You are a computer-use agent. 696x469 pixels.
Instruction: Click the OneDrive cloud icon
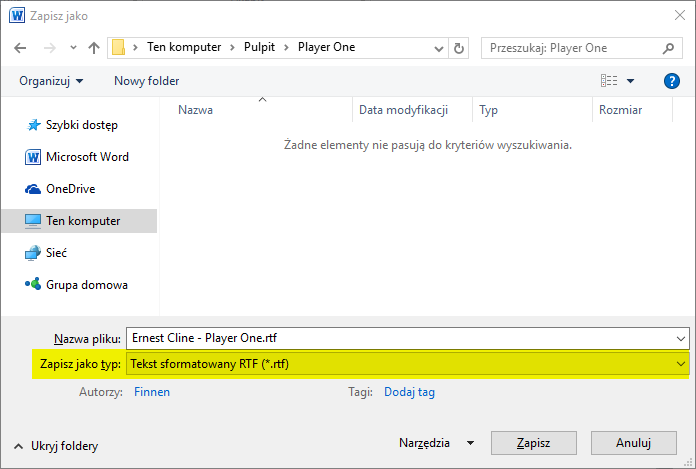click(x=33, y=189)
